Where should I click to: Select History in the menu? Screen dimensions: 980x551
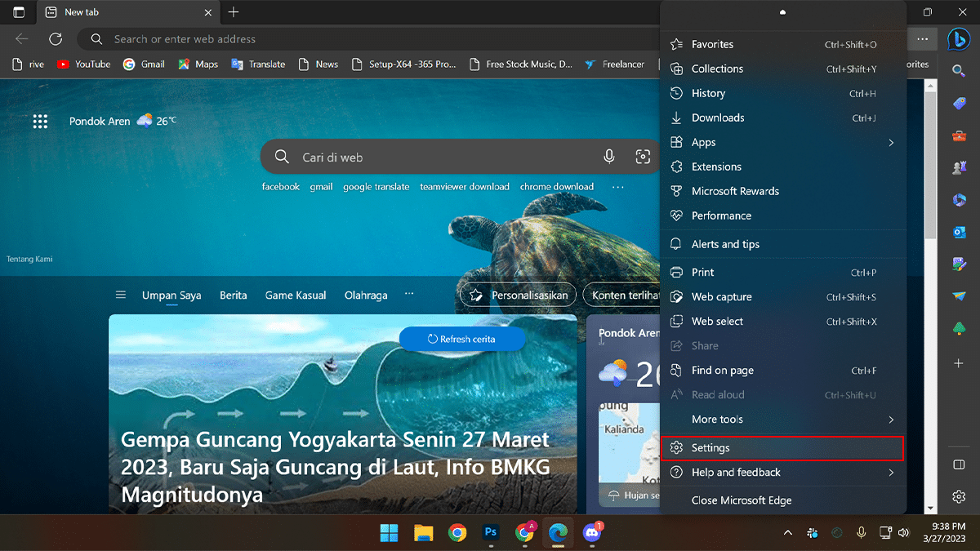[708, 93]
